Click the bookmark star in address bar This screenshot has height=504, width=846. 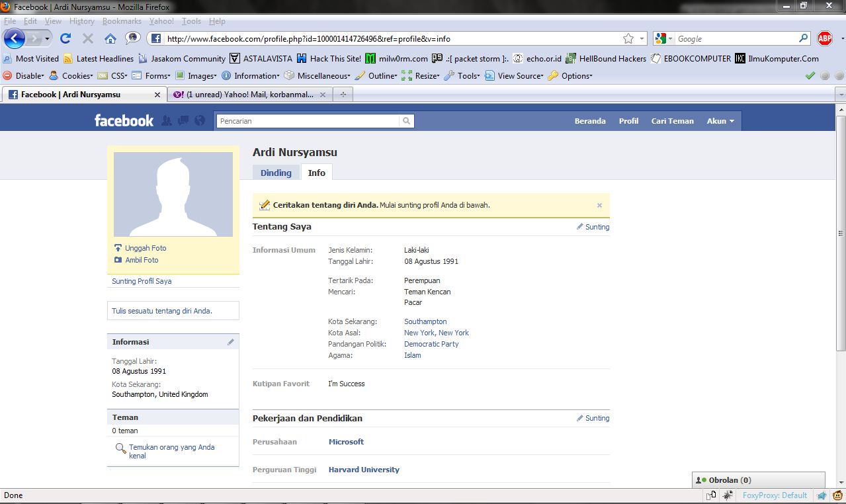628,38
